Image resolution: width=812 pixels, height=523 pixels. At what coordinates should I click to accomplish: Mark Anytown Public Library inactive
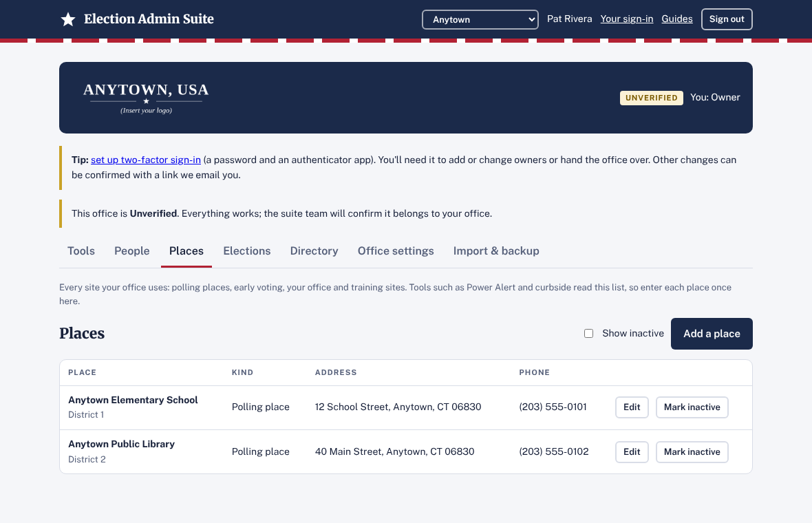[692, 452]
